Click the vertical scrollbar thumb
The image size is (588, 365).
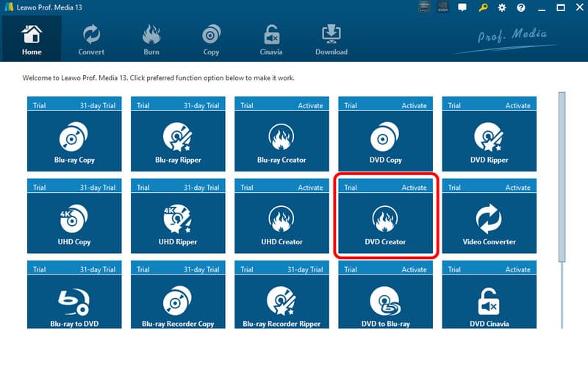(x=562, y=177)
